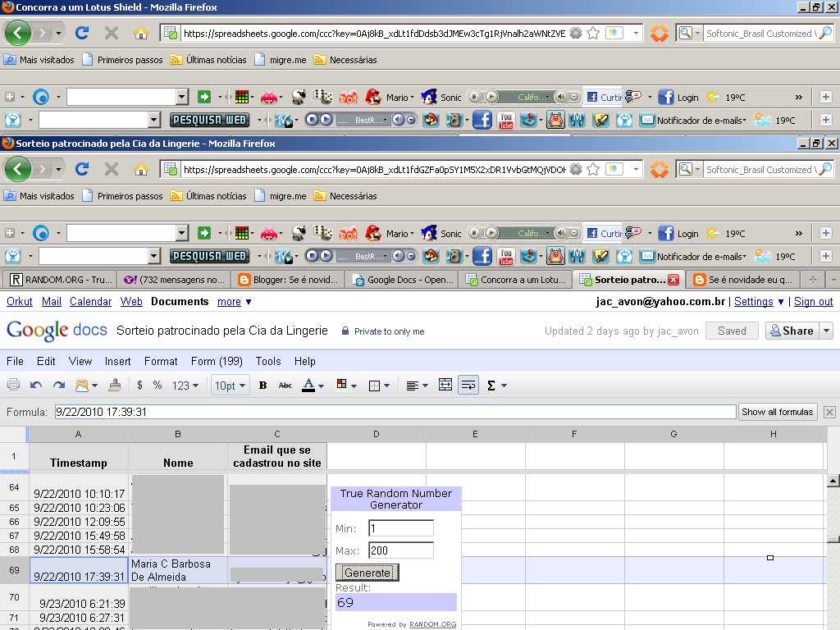The height and width of the screenshot is (630, 840).
Task: Select cell with 9/22/2010 17:39:31
Action: point(79,570)
